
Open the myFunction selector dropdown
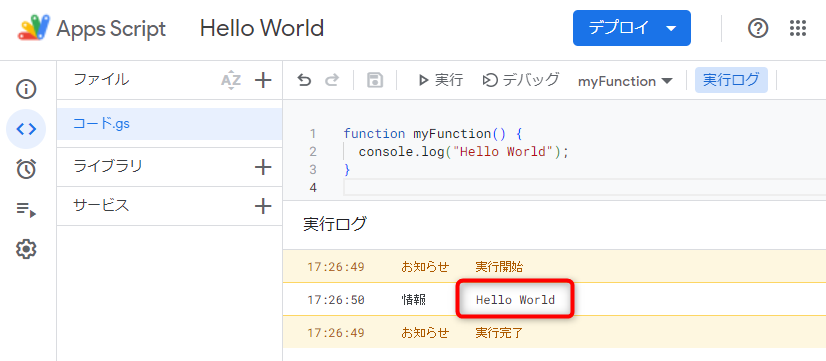[625, 81]
